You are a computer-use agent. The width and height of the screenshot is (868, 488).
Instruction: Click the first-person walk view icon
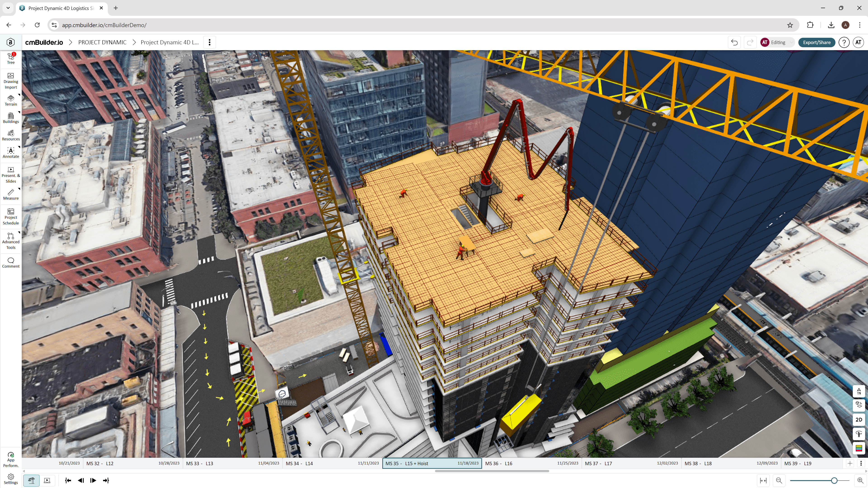click(x=859, y=434)
